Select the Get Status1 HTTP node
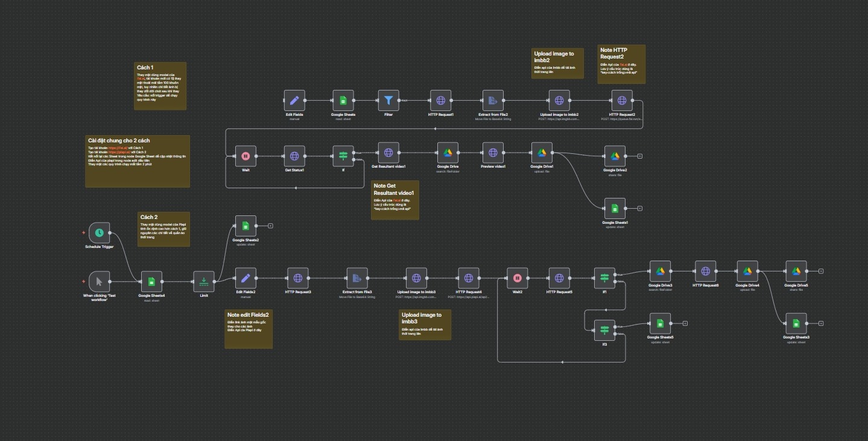The image size is (868, 441). click(294, 156)
